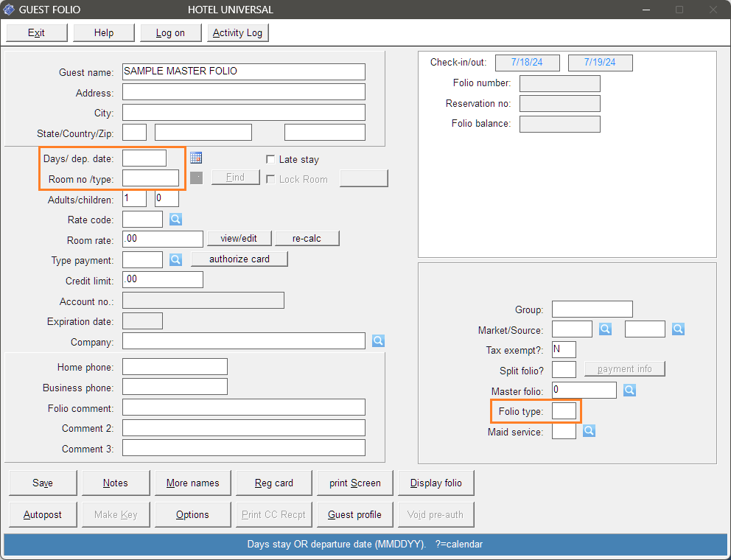Enable the Late stay checkbox
The height and width of the screenshot is (560, 731).
pos(270,159)
